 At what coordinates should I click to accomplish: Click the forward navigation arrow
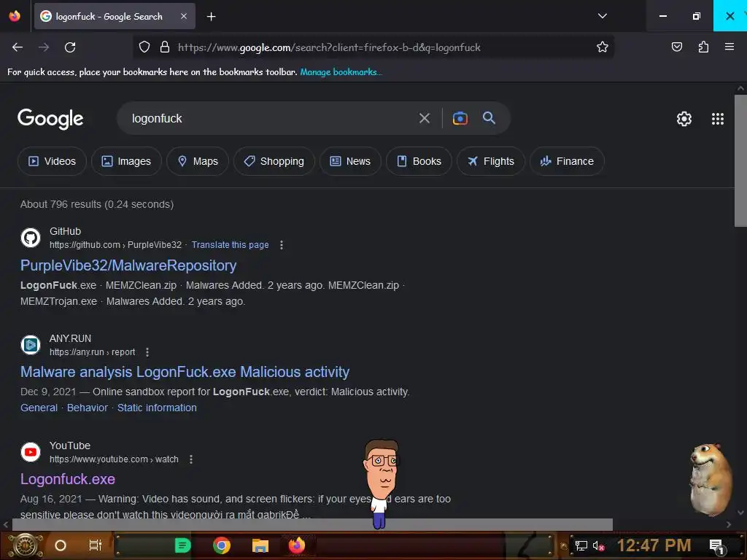(44, 47)
